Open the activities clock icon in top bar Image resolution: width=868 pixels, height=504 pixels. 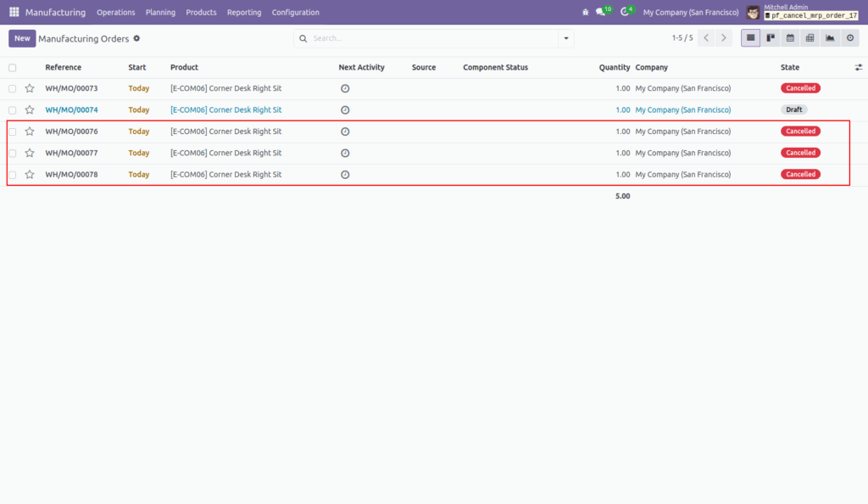coord(626,12)
